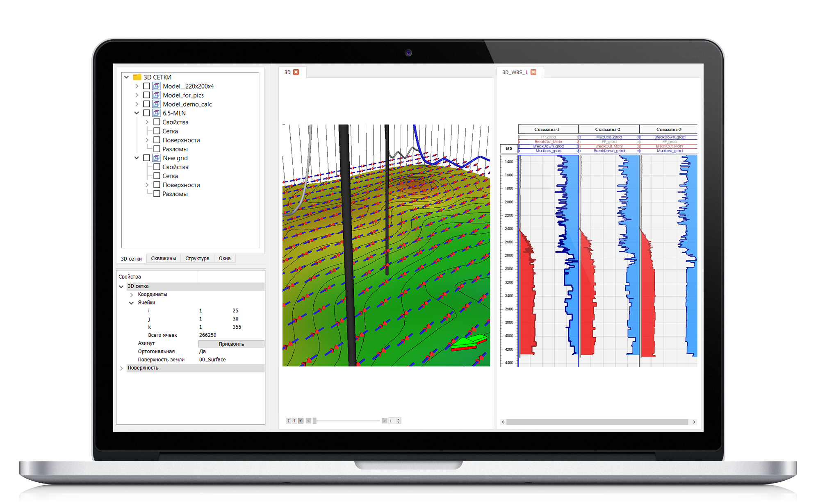This screenshot has width=818, height=504.
Task: Check the 6.5-MLN checkbox
Action: click(x=146, y=113)
